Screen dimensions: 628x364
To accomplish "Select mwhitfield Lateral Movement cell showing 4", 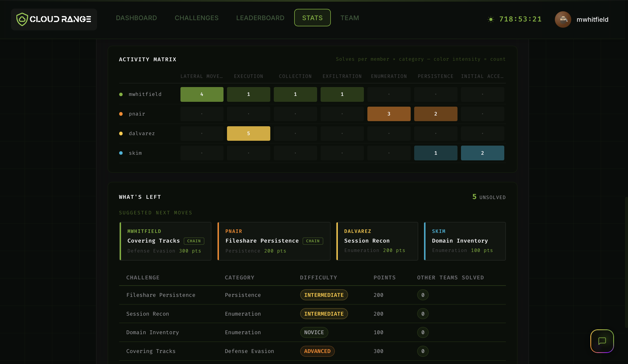I will click(x=202, y=94).
